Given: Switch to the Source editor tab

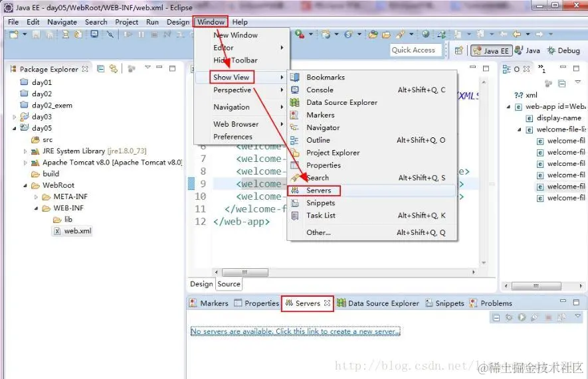Looking at the screenshot, I should (229, 284).
